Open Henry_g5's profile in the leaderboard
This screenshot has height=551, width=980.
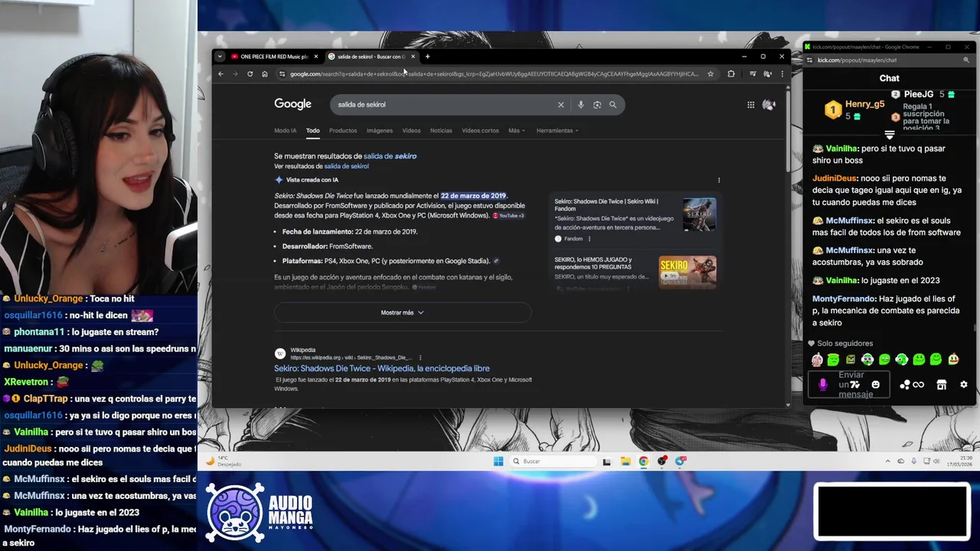864,104
